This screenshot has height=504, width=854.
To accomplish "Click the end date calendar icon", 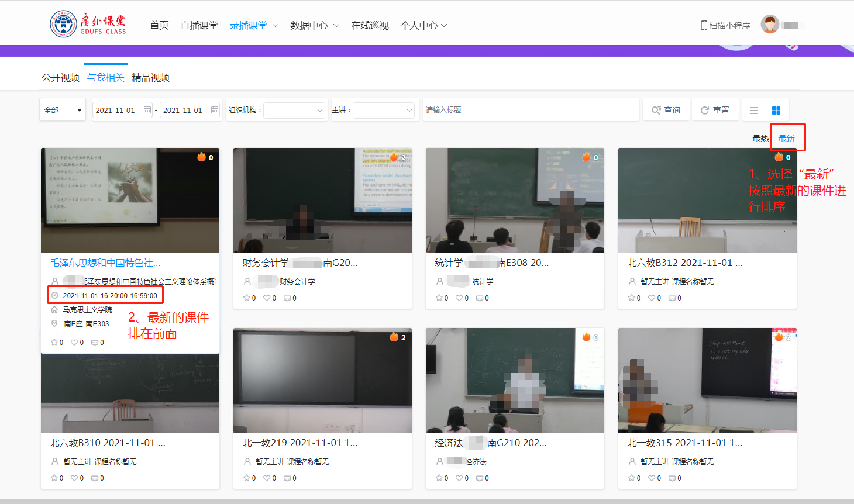I will click(215, 110).
